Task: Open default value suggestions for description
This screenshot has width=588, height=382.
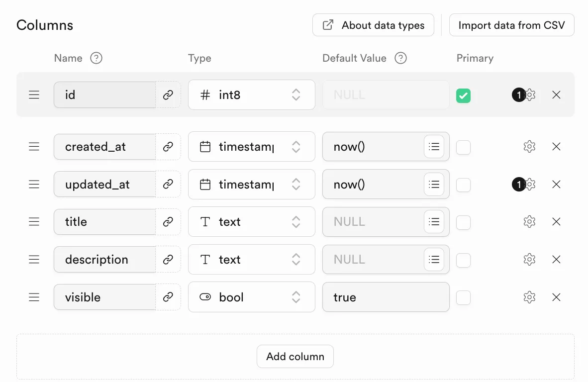Action: click(434, 260)
